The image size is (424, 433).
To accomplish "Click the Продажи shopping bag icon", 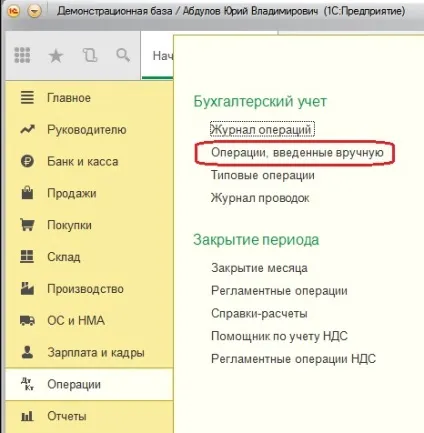I will [27, 193].
